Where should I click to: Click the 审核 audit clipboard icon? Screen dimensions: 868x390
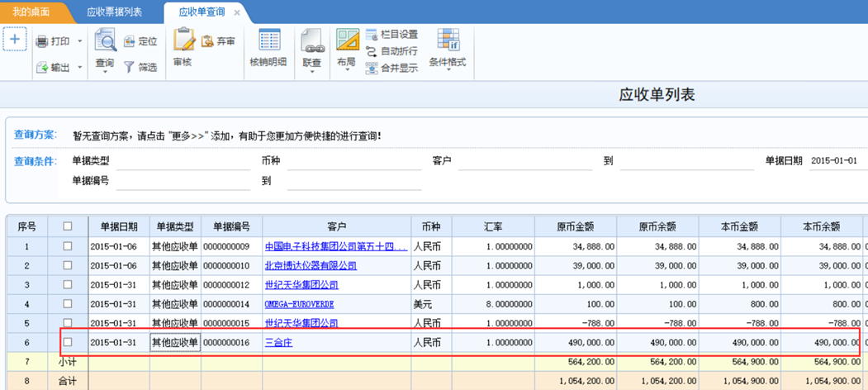(184, 40)
